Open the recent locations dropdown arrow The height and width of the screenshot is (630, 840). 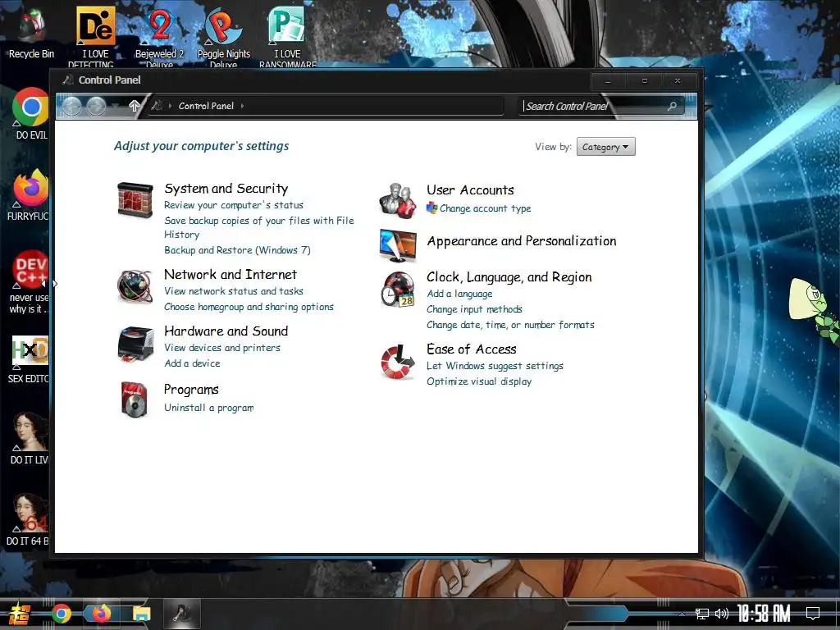point(115,106)
